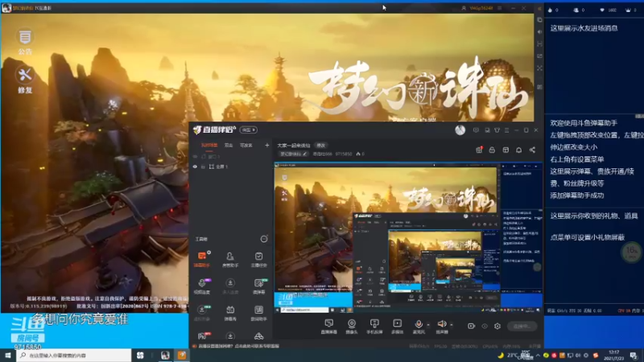Expand the microphone volume dropdown arrow
Image resolution: width=644 pixels, height=362 pixels.
[x=428, y=325]
